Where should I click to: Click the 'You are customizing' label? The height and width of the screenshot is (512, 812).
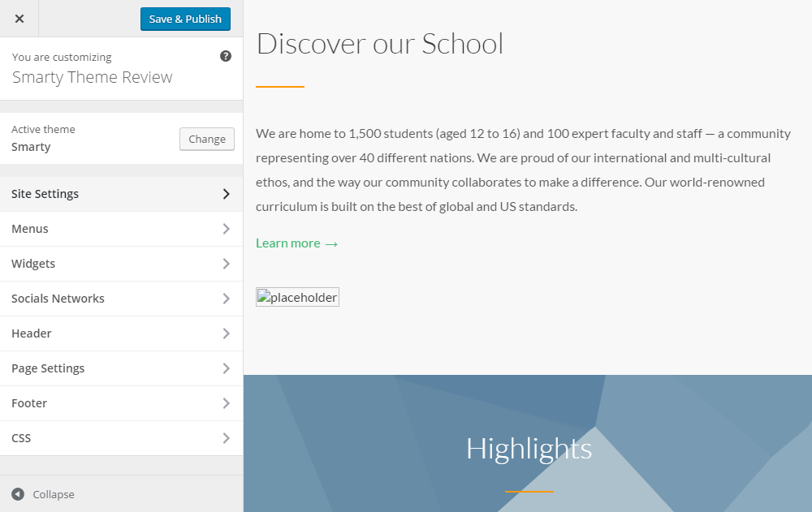pyautogui.click(x=62, y=57)
